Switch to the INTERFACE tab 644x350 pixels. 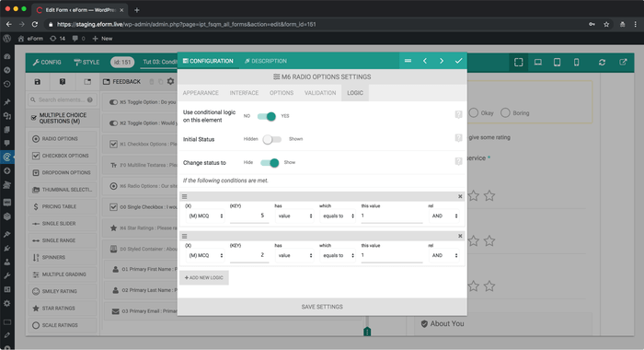click(x=244, y=93)
